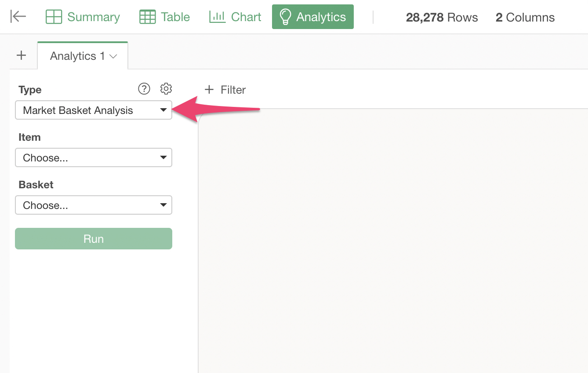This screenshot has width=588, height=373.
Task: Expand the Basket column dropdown
Action: [x=93, y=205]
